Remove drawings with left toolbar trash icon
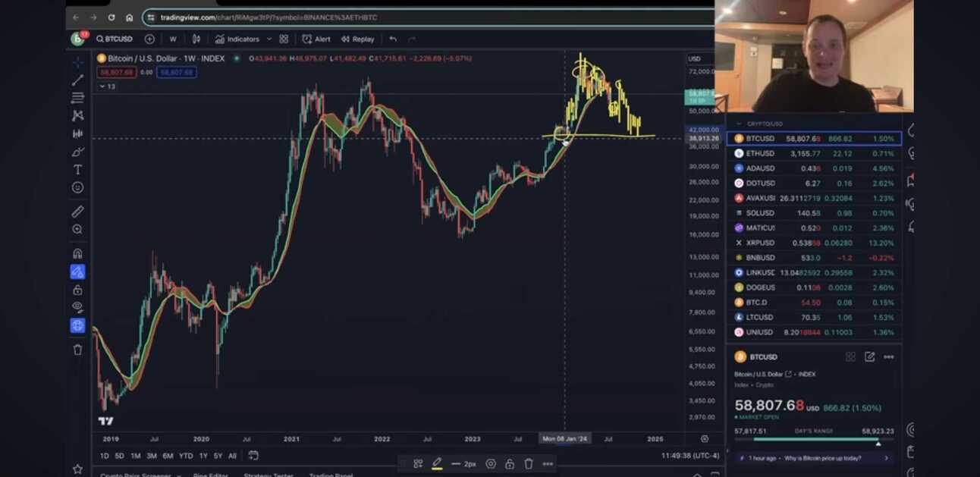 [77, 350]
